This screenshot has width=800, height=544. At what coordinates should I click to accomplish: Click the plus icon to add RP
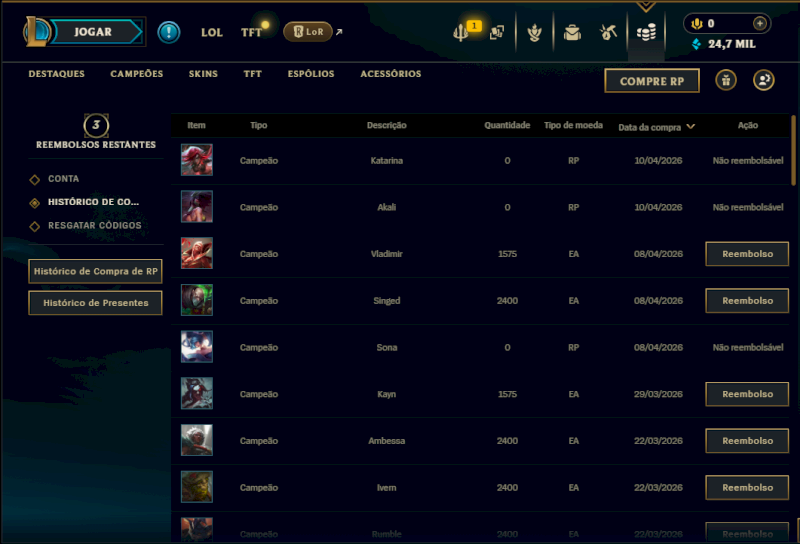click(759, 23)
